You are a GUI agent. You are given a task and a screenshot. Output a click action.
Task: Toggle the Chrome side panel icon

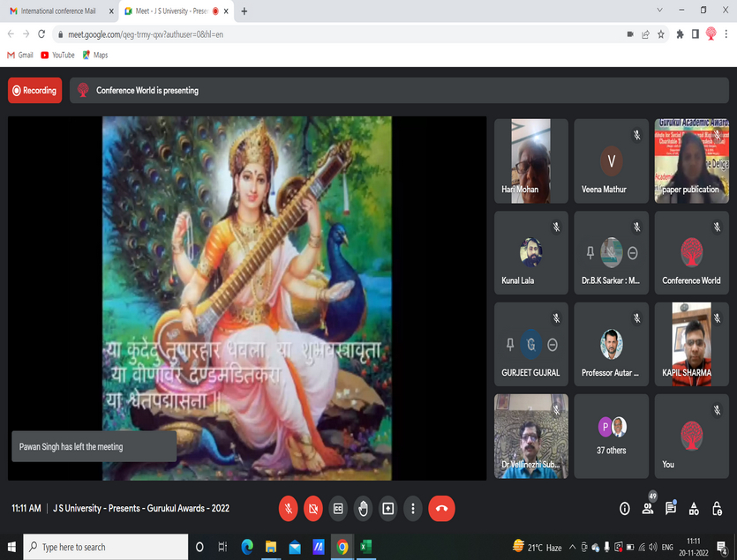click(696, 34)
